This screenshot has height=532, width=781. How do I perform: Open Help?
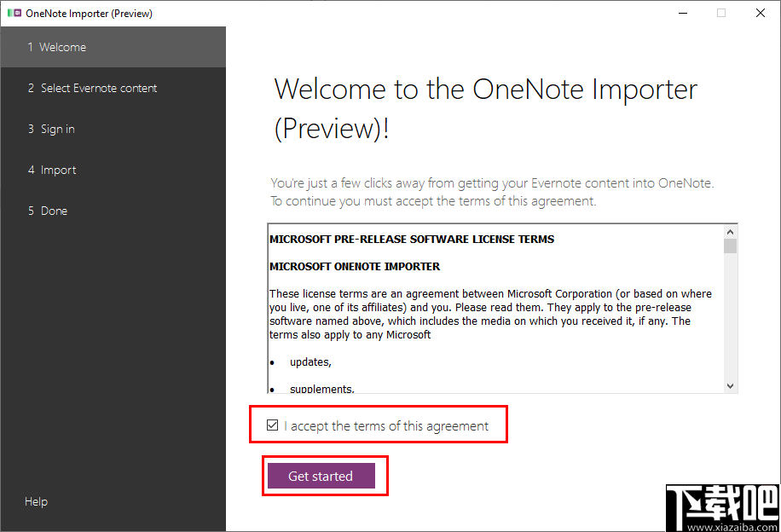(36, 501)
